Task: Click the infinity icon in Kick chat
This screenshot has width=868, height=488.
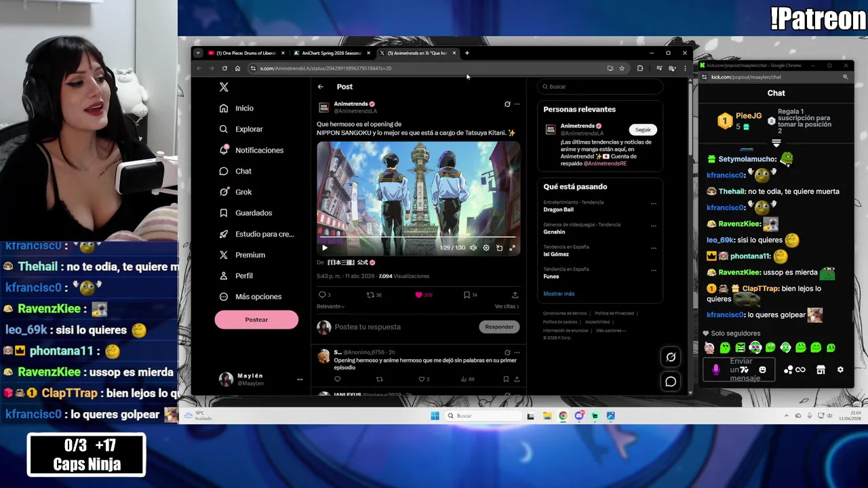Action: [800, 370]
